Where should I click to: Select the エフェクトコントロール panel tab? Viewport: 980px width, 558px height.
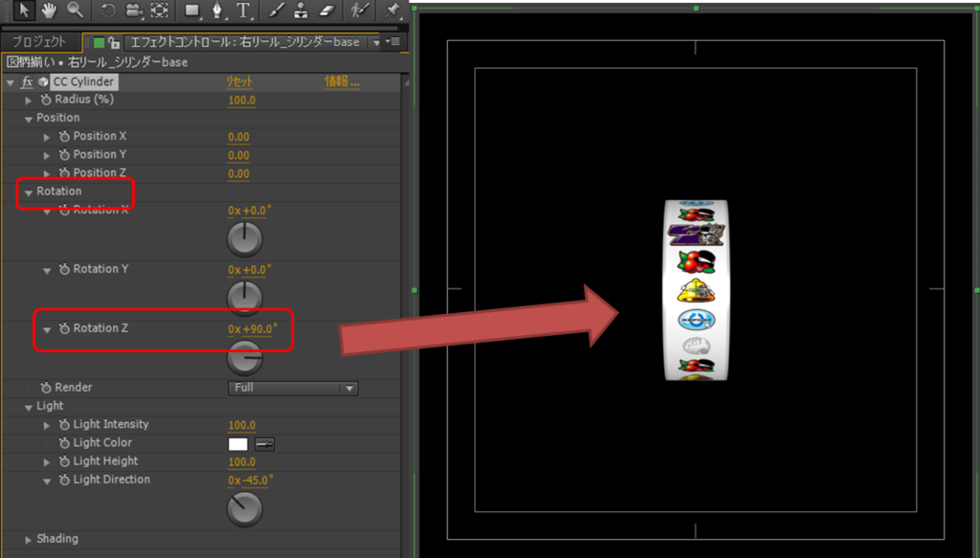245,42
